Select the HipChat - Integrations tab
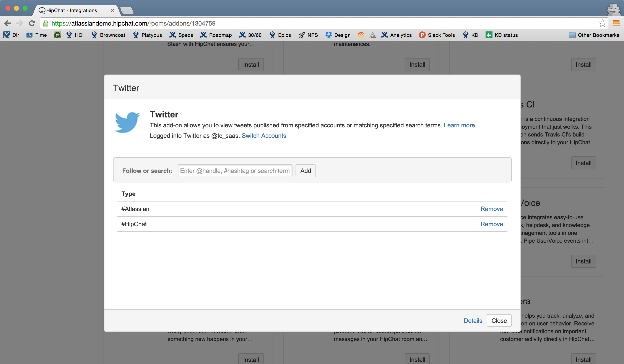The image size is (624, 364). pos(72,10)
